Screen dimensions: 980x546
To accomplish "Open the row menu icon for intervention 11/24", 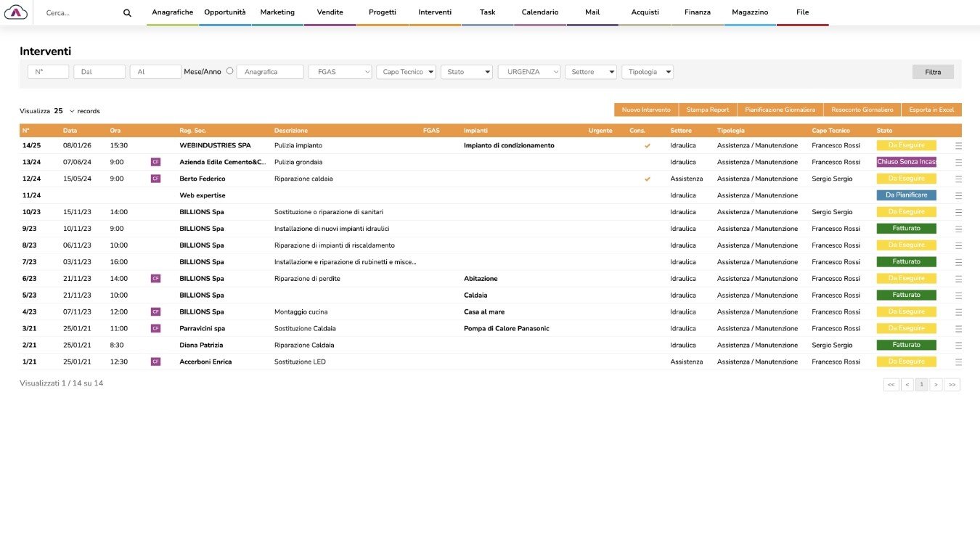I will click(x=958, y=195).
